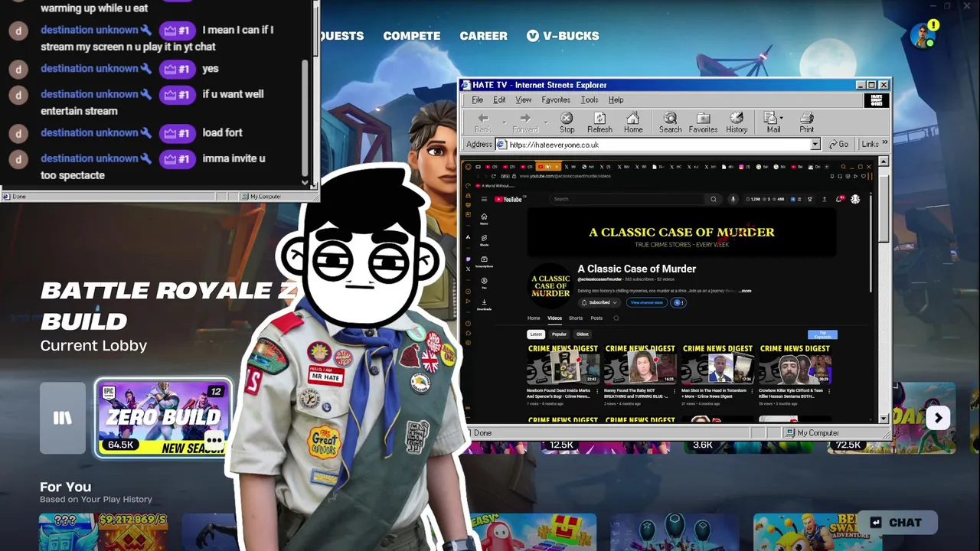This screenshot has width=980, height=551.
Task: Go to Home in YouTube sidebar
Action: coord(484,218)
